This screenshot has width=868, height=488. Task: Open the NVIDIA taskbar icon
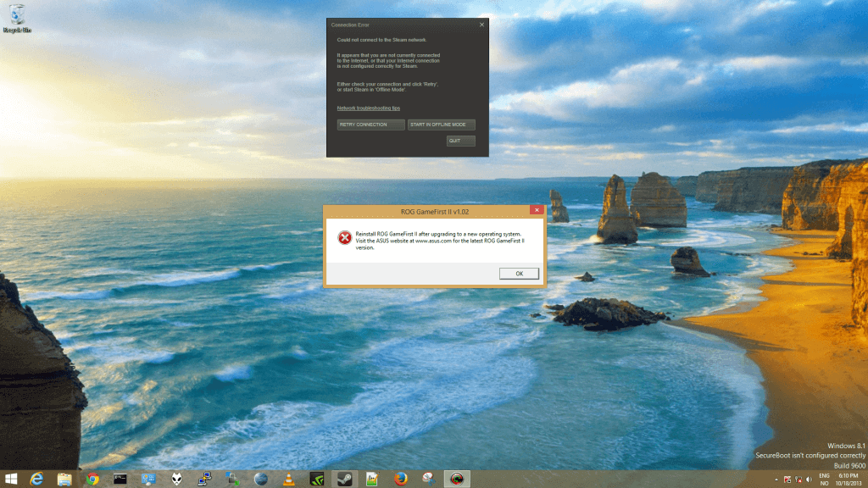click(x=317, y=480)
